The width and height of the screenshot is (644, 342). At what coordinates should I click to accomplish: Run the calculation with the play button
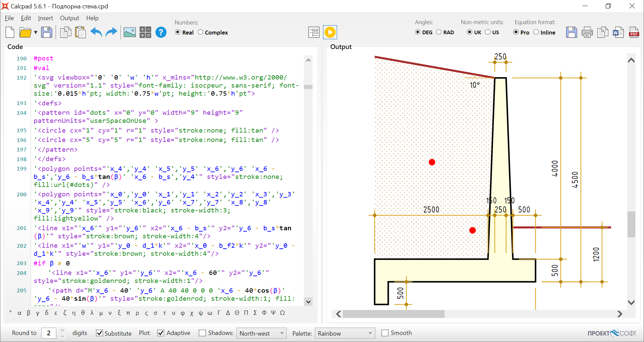[330, 32]
